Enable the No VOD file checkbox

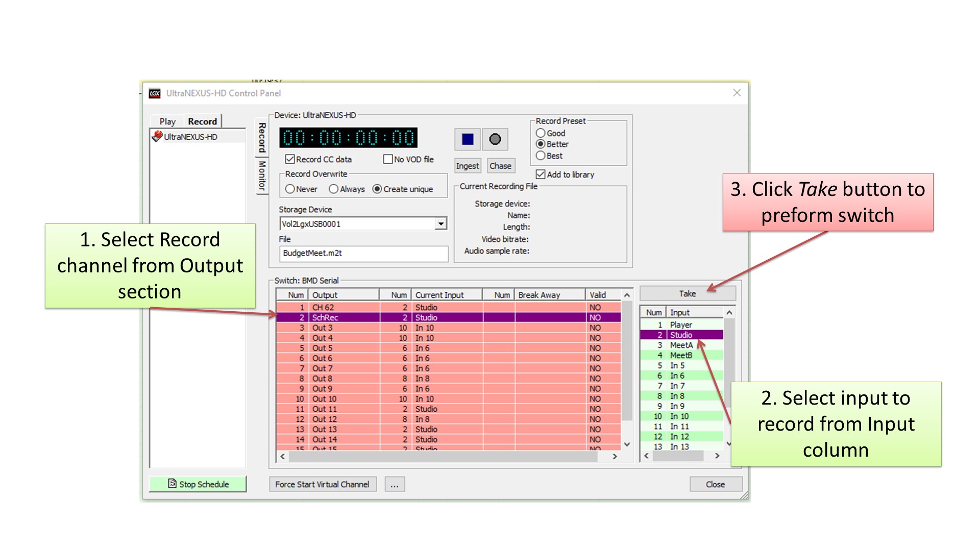[388, 159]
